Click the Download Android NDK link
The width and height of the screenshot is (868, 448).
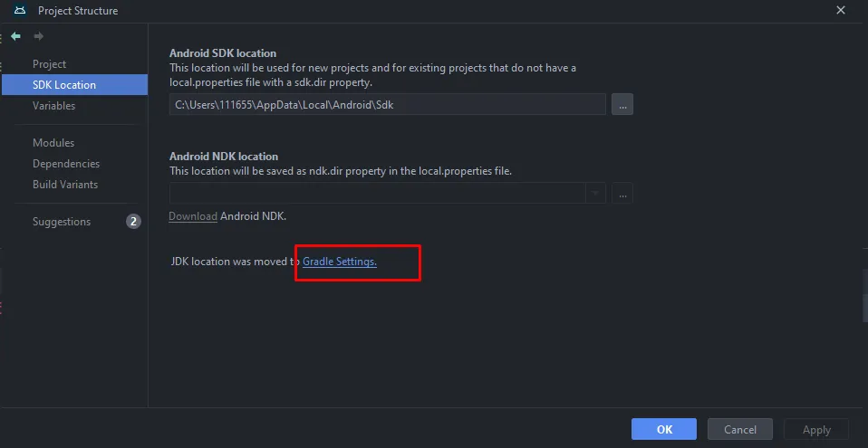pyautogui.click(x=193, y=216)
